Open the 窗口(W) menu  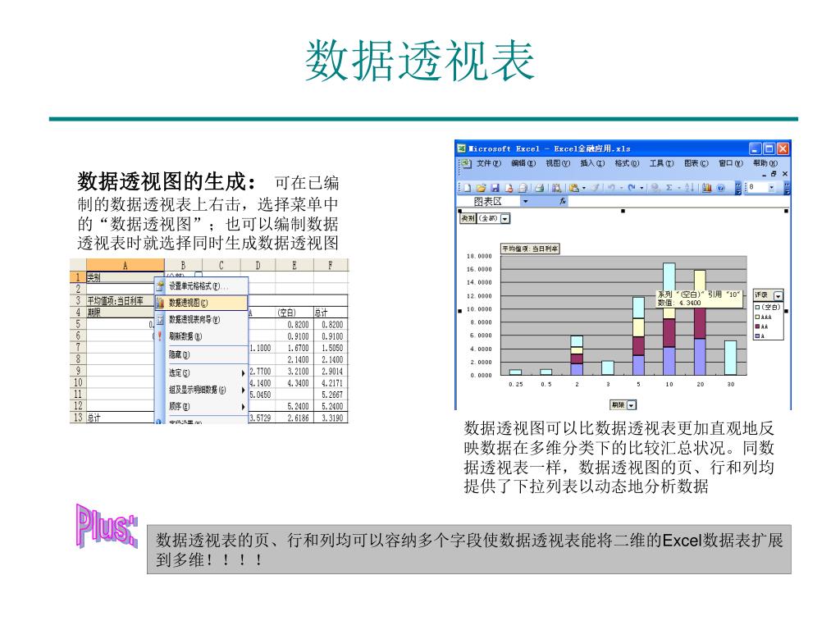(x=731, y=163)
